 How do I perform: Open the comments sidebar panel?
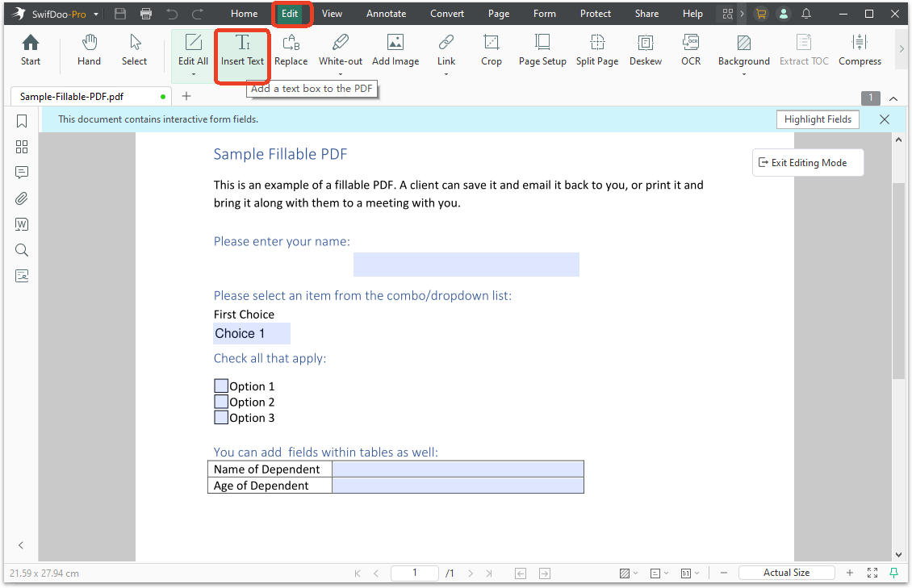[22, 173]
